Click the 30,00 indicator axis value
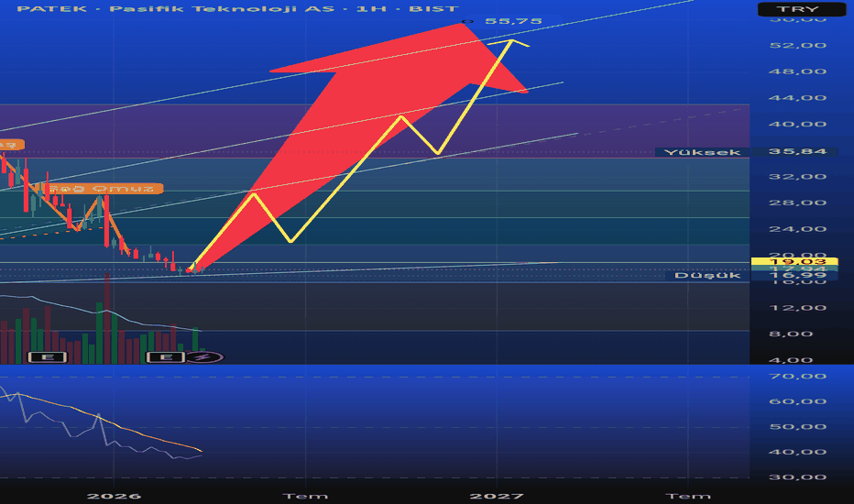The width and height of the screenshot is (854, 504). [x=798, y=477]
